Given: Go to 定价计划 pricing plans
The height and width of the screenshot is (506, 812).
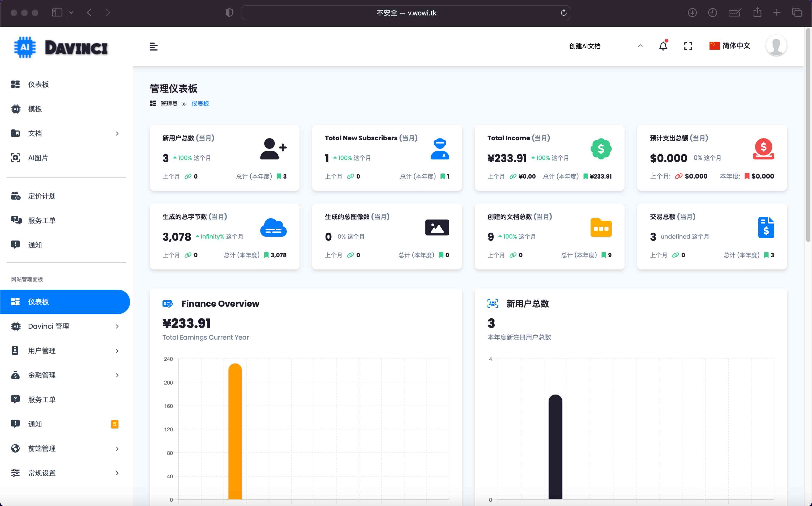Looking at the screenshot, I should click(x=66, y=196).
